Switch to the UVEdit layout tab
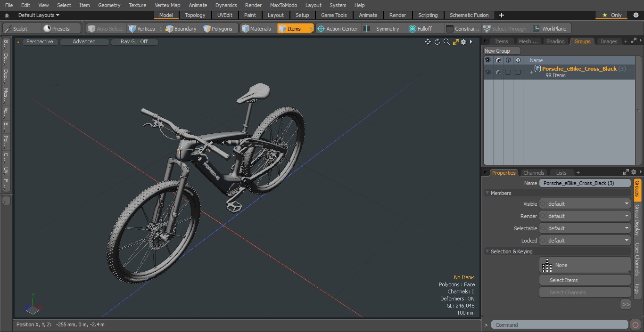 pyautogui.click(x=224, y=15)
